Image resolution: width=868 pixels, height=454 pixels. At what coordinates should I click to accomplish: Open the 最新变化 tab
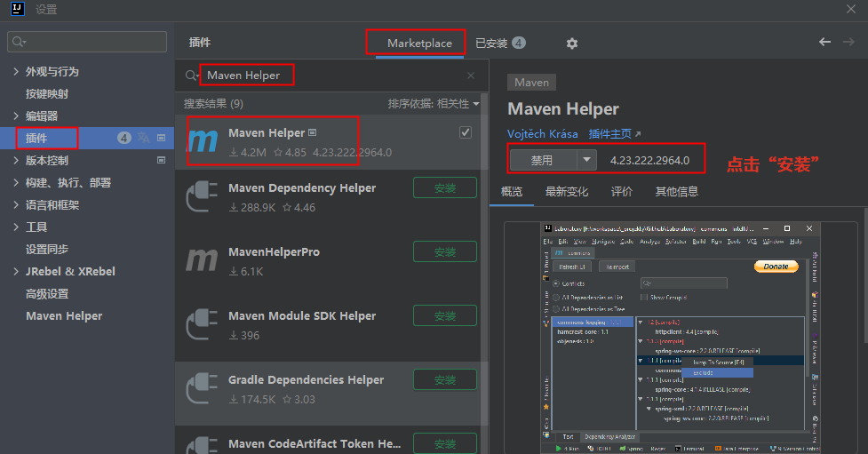[566, 192]
